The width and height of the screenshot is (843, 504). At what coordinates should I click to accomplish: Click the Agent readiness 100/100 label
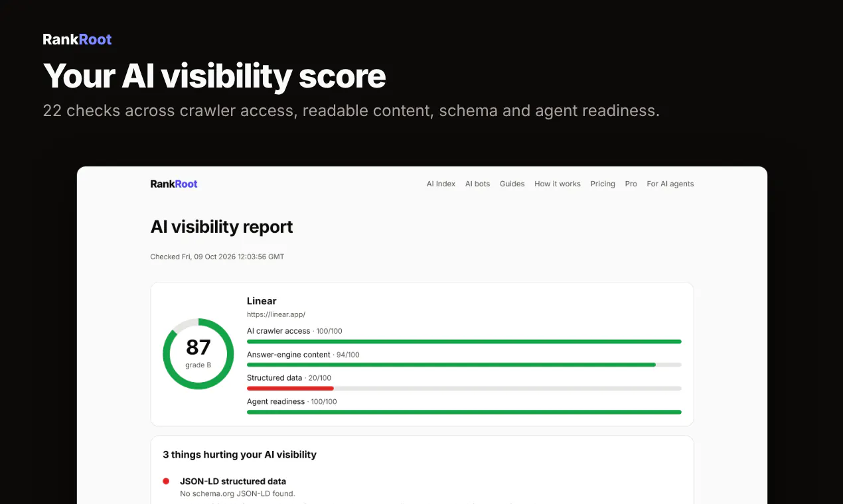(x=292, y=401)
